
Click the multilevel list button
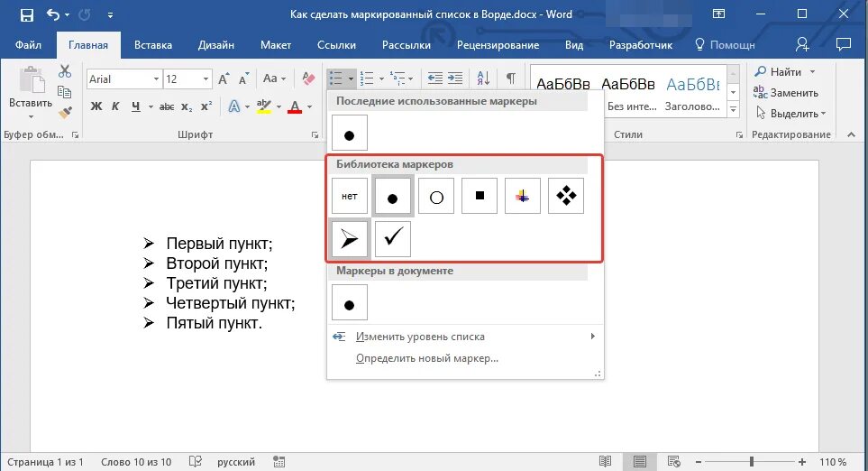pyautogui.click(x=397, y=78)
